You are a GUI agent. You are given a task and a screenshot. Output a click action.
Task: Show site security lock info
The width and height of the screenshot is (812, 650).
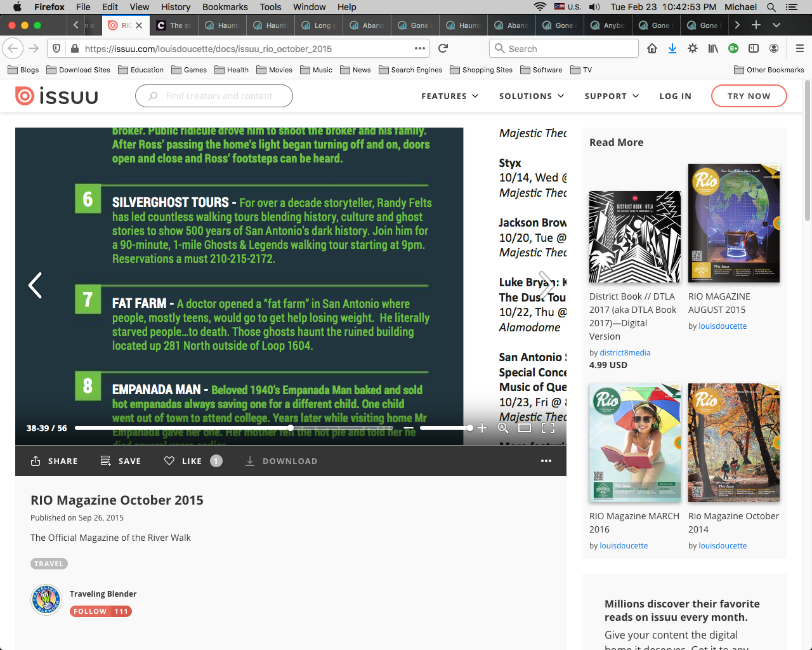74,48
